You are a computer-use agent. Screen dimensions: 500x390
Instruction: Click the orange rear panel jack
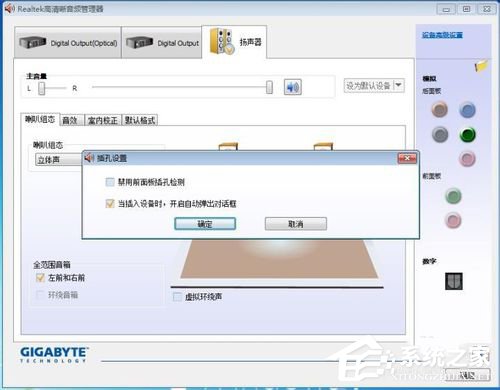pos(440,110)
